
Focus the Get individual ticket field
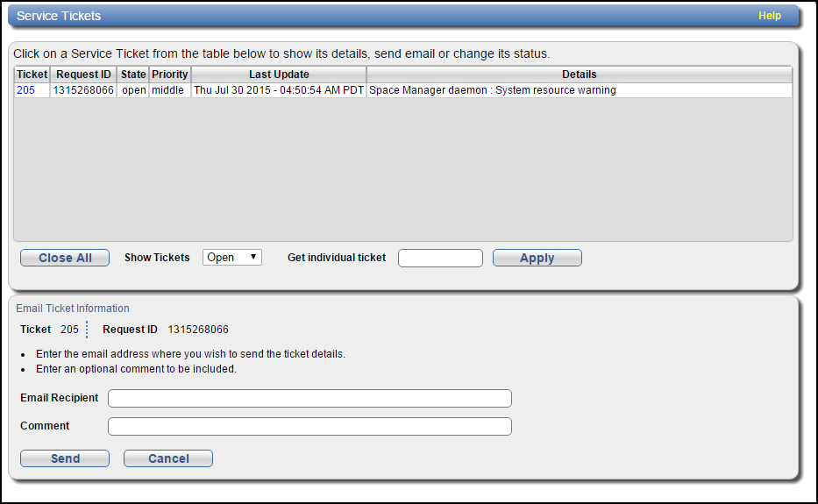(440, 258)
